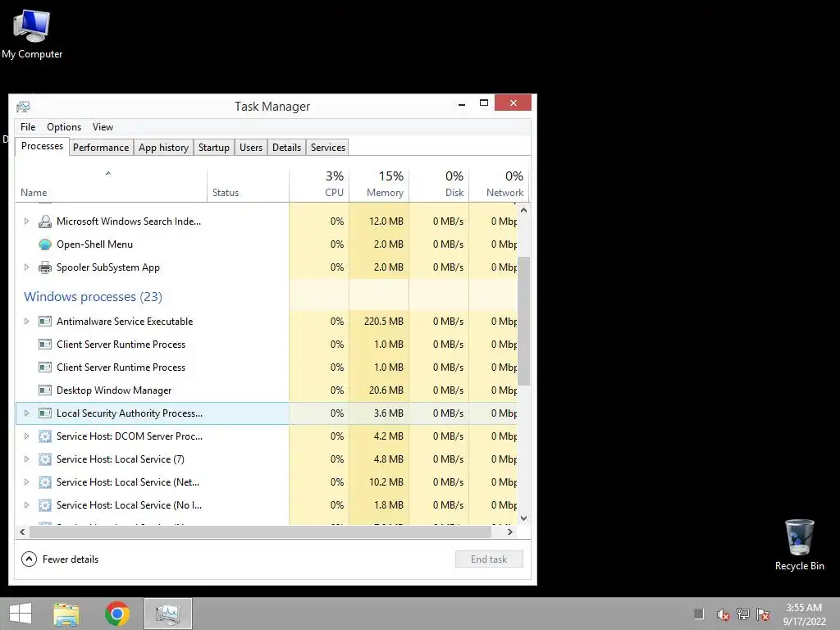
Task: Click the horizontal scrollbar right arrow
Action: (x=510, y=532)
